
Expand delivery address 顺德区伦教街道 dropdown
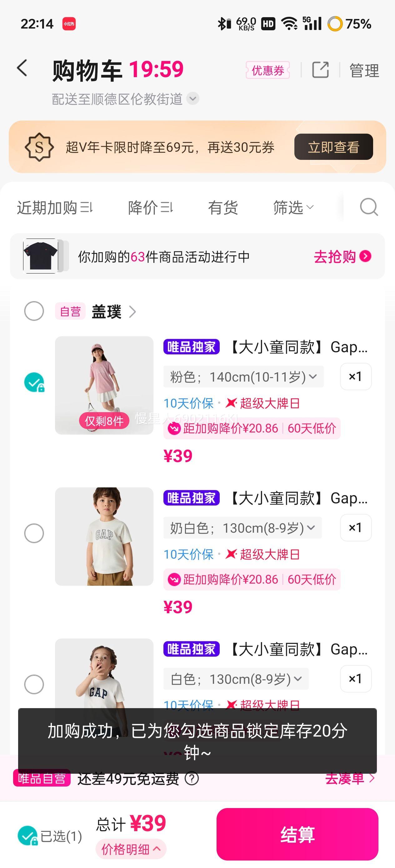click(192, 99)
